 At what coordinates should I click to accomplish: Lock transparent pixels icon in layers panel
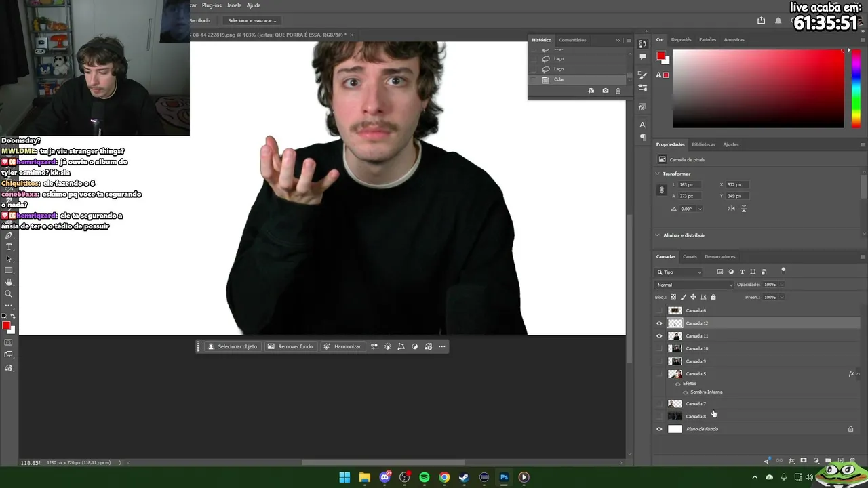click(x=673, y=297)
